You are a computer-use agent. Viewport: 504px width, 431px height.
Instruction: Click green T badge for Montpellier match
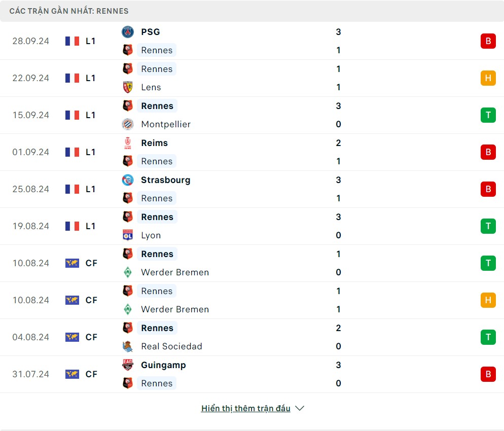[x=488, y=115]
